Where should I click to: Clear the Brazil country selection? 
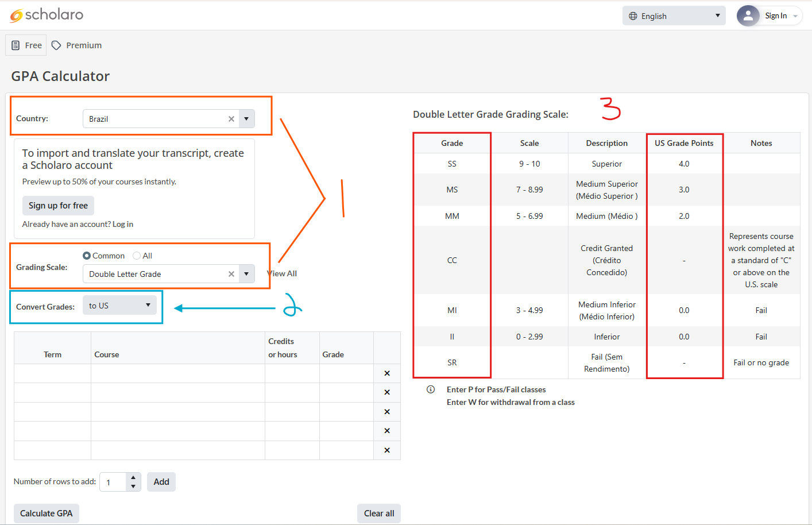click(x=231, y=119)
